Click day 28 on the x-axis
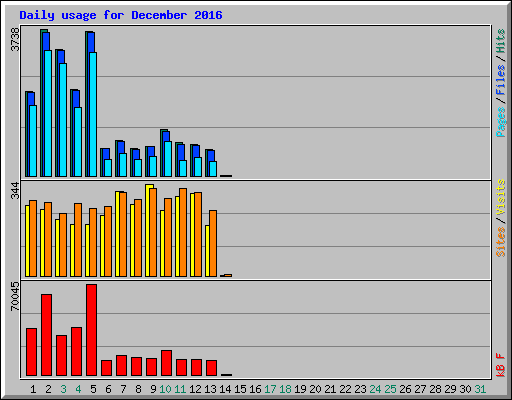 click(435, 389)
